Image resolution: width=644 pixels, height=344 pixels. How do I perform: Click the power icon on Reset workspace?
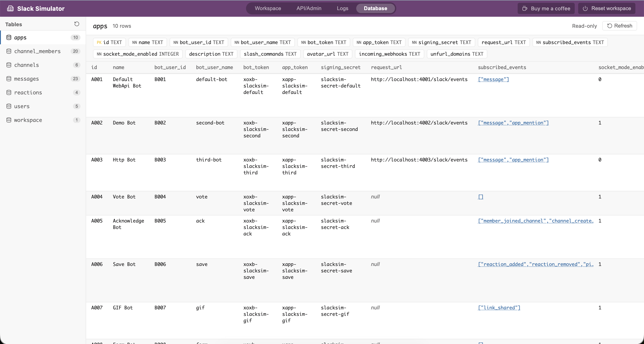pos(585,8)
